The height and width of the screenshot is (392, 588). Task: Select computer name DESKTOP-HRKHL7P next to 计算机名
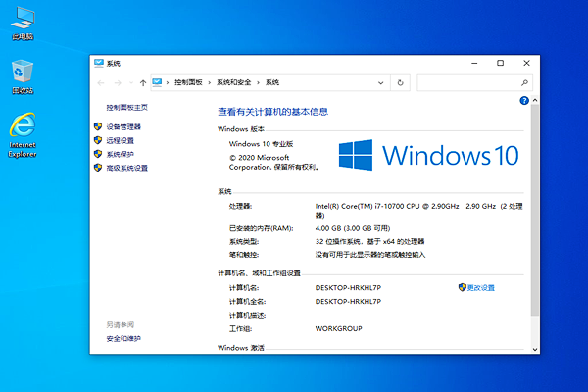coord(348,288)
